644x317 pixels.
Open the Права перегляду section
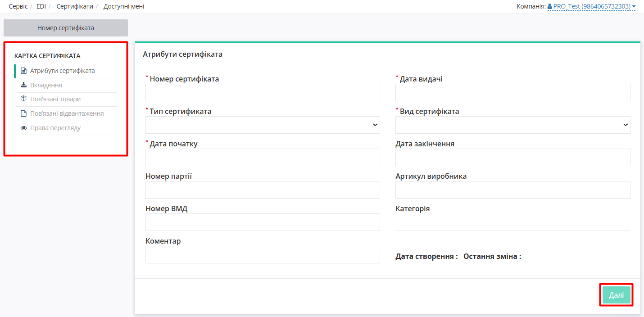coord(55,128)
